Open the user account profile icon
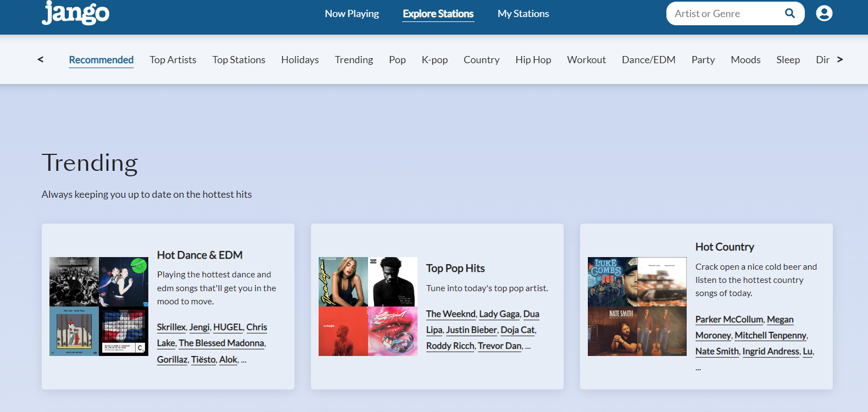The image size is (868, 412). coord(824,13)
